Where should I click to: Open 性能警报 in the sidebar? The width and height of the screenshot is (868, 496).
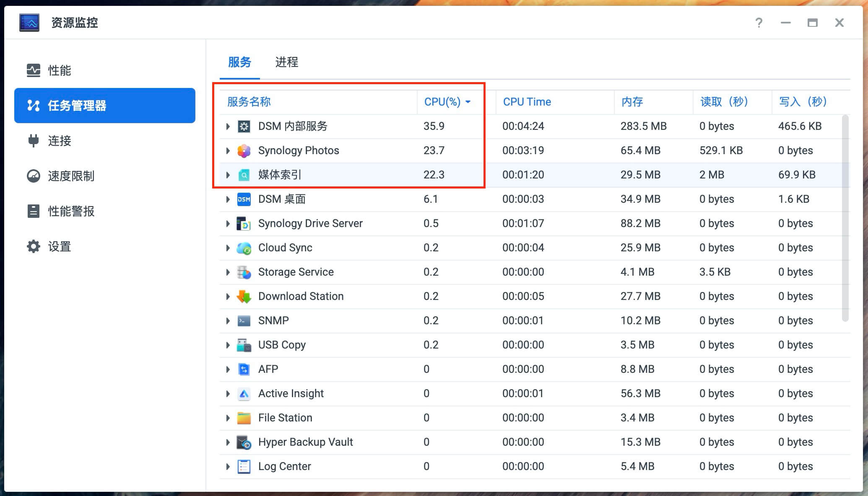(105, 211)
